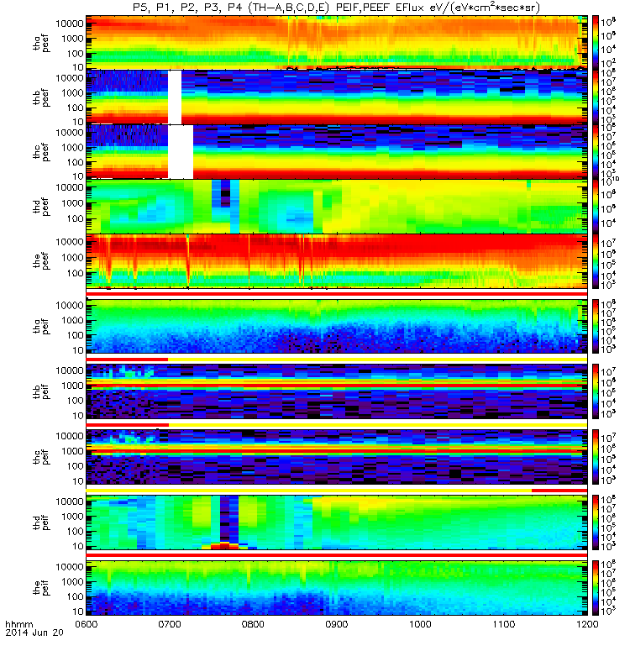Select the 'thb peif' axis label
The height and width of the screenshot is (672, 630).
(x=41, y=392)
